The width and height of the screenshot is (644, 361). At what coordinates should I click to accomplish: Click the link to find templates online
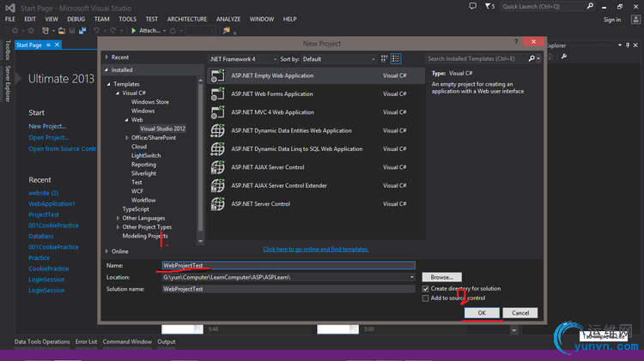click(315, 249)
